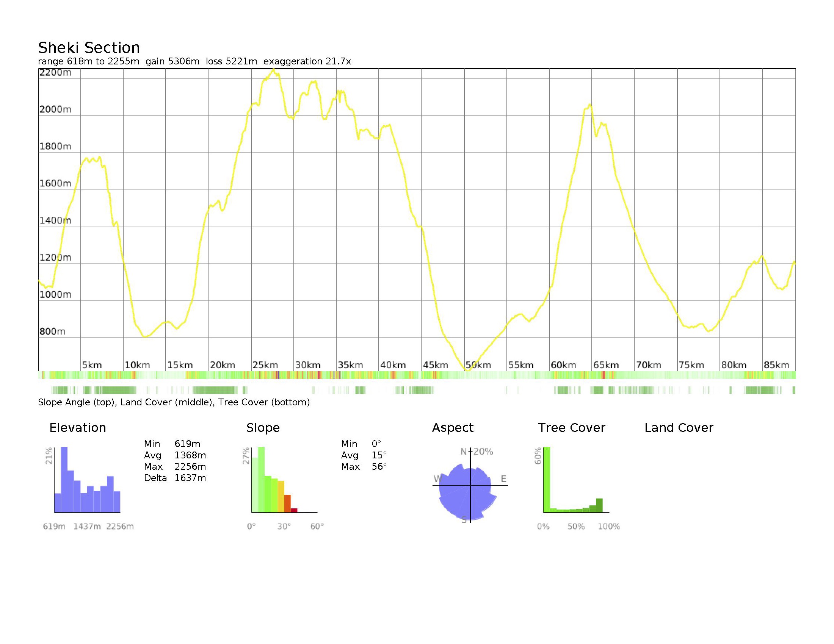Click the Aspect heading
Viewport: 834px width, 644px height.
pos(453,428)
